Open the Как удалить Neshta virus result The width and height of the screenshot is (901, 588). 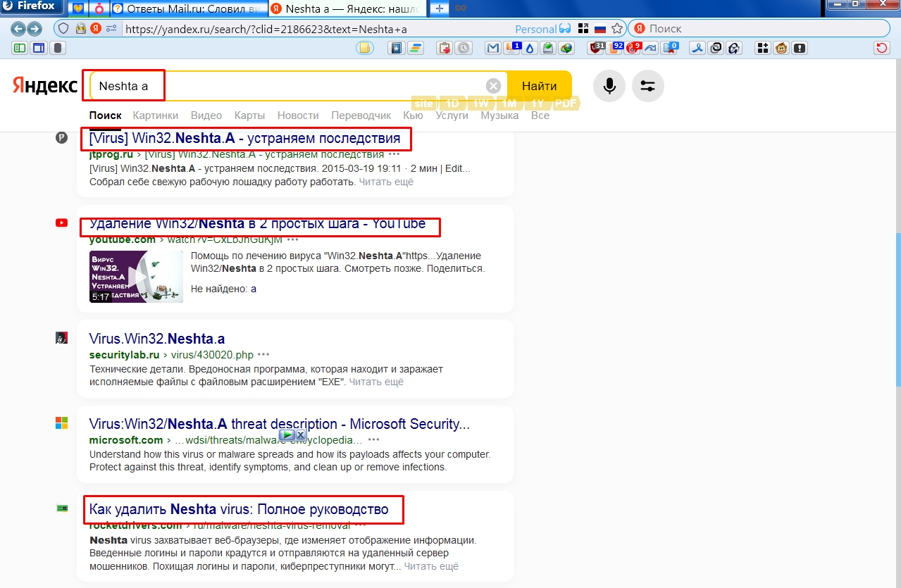[x=239, y=509]
